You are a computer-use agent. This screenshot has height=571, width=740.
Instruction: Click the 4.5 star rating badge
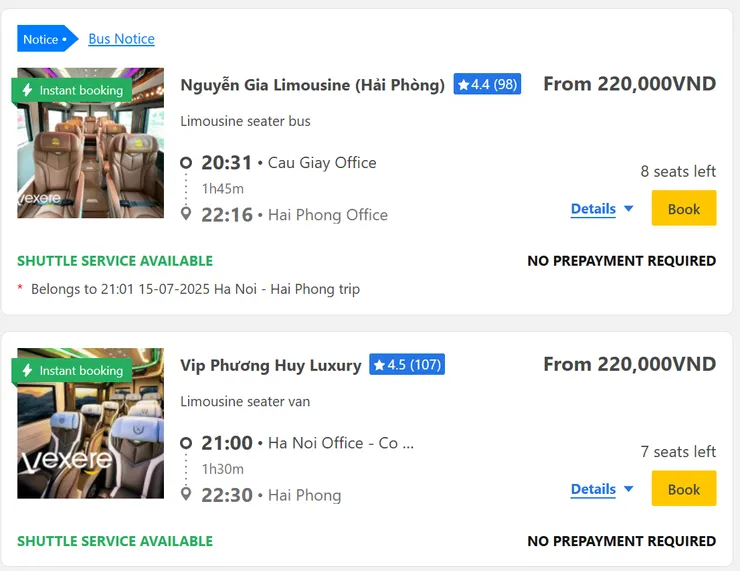(x=407, y=365)
